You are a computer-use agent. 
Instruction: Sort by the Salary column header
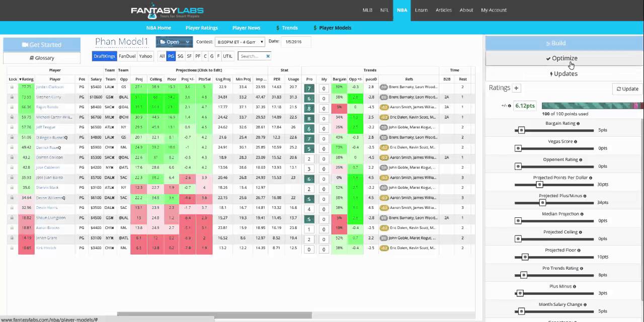click(96, 79)
